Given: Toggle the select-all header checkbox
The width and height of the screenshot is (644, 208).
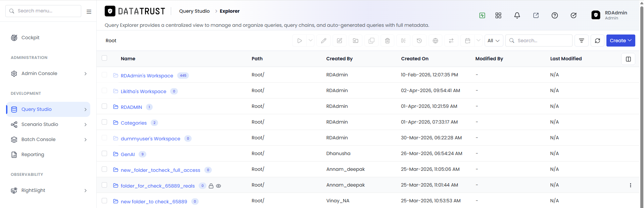Looking at the screenshot, I should pos(104,58).
